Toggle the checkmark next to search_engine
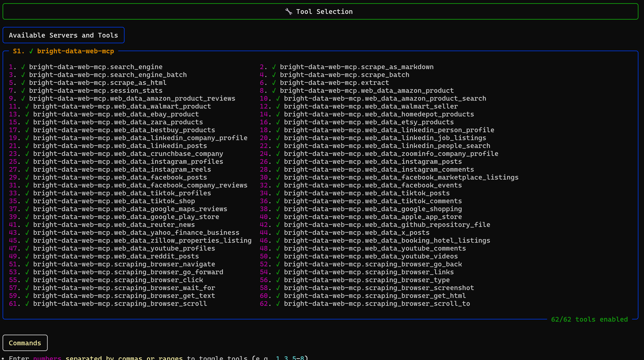Viewport: 644px width, 360px height. click(x=23, y=67)
